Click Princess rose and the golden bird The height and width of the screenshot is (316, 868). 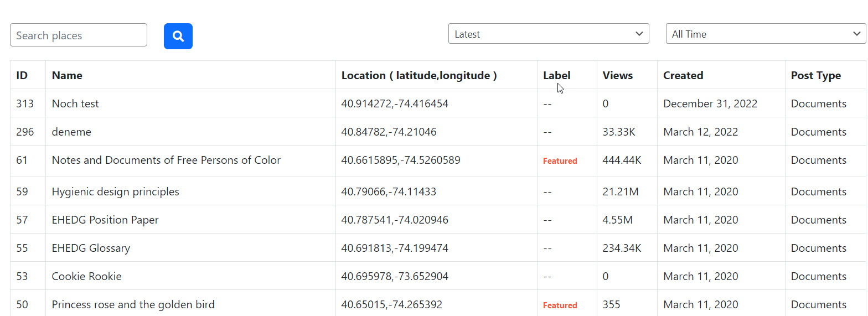(x=133, y=304)
